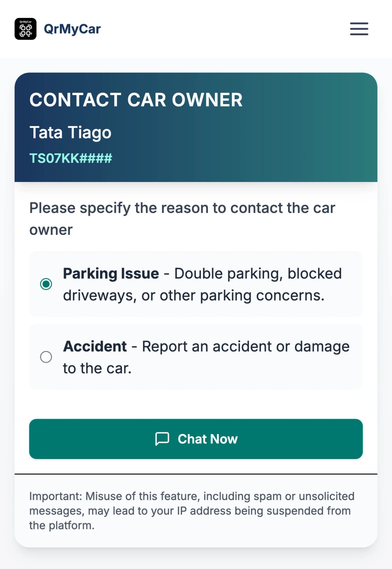The height and width of the screenshot is (569, 392).
Task: Click 'driveways, or other parking concerns' text
Action: pos(193,296)
